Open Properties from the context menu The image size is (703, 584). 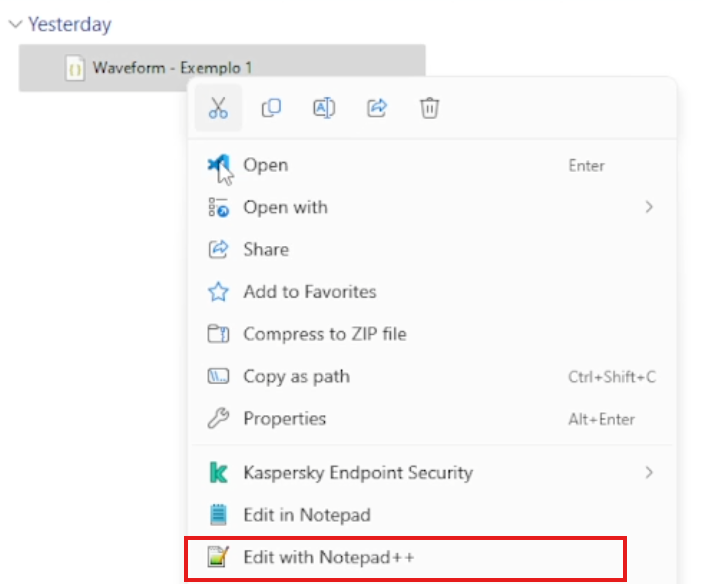(284, 419)
